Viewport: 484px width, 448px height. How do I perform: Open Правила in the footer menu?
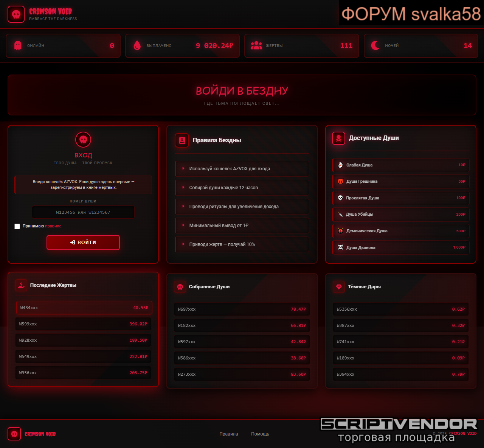[228, 434]
